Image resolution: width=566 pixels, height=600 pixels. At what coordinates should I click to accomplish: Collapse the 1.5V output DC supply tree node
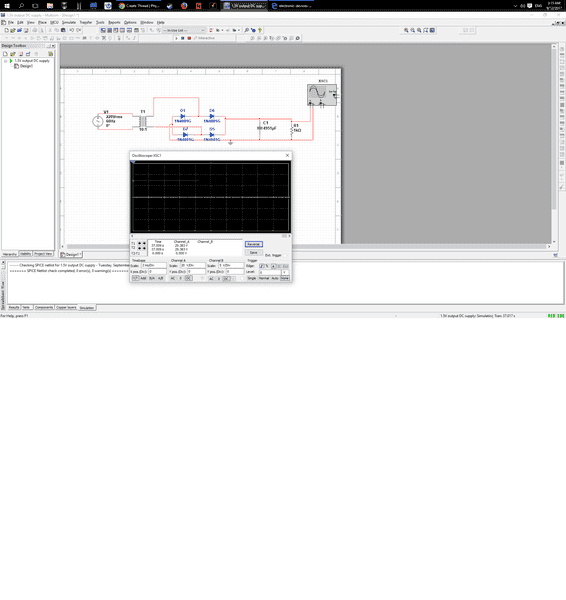tap(6, 61)
